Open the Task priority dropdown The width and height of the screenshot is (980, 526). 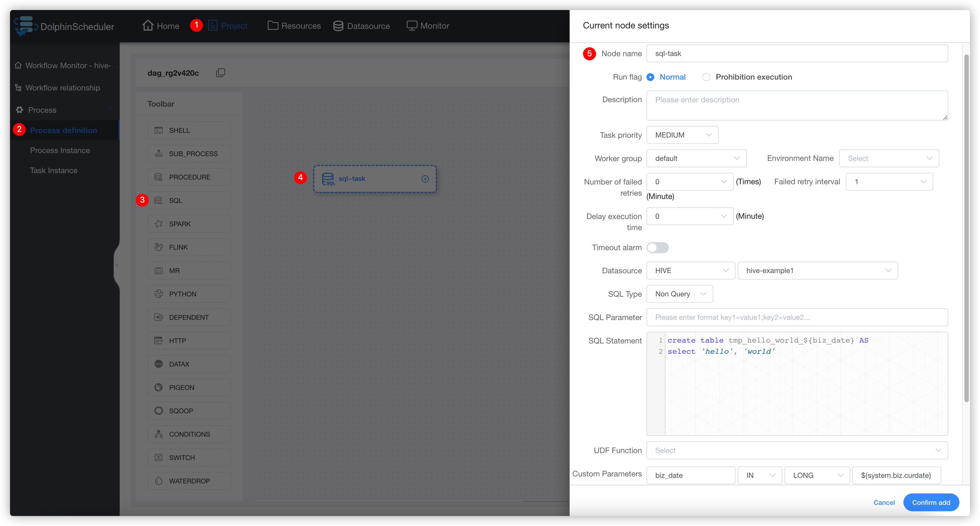(x=682, y=135)
